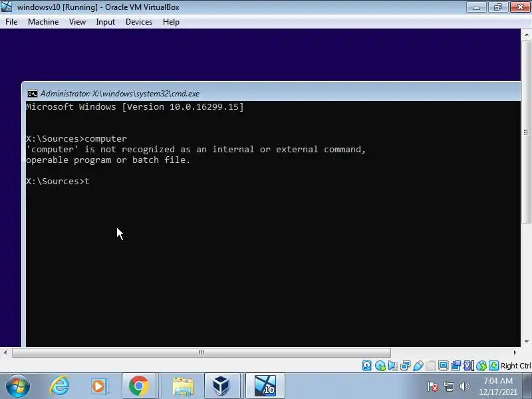
Task: Open the Machine menu
Action: tap(43, 22)
